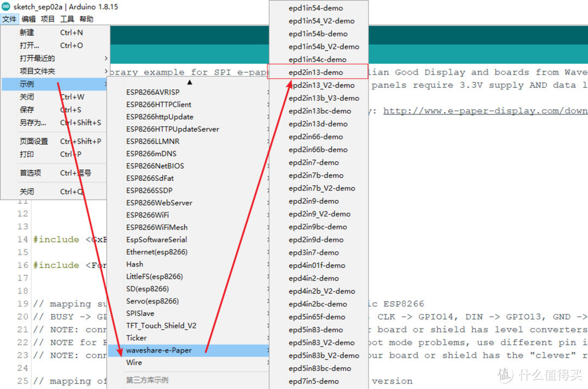This screenshot has width=588, height=389.
Task: Choose 关闭 Ctrl+W menu entry
Action: 55,97
